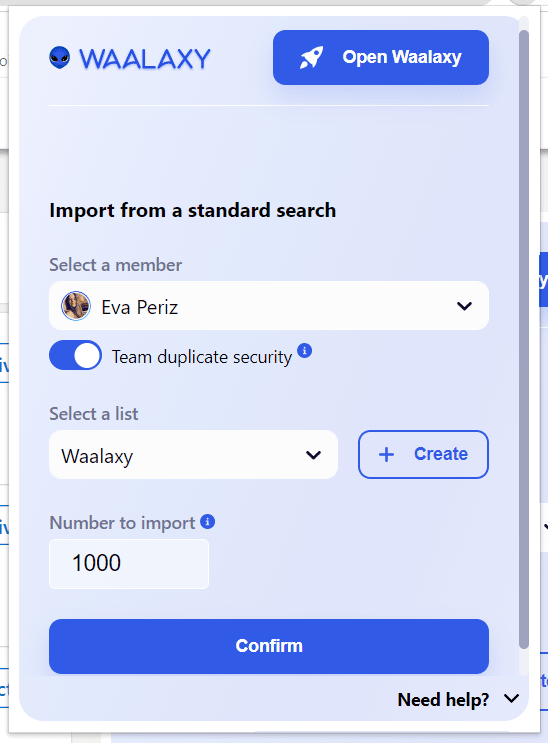
Task: Click Create to make a new list
Action: pyautogui.click(x=423, y=454)
